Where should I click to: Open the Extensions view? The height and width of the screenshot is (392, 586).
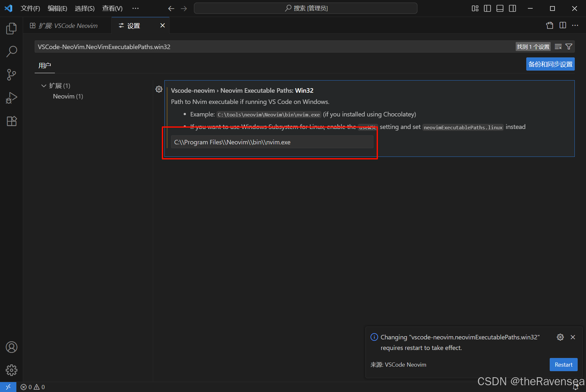[12, 121]
